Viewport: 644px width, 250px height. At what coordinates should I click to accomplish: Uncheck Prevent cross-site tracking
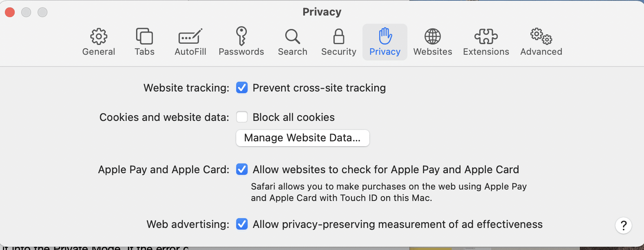pos(242,87)
